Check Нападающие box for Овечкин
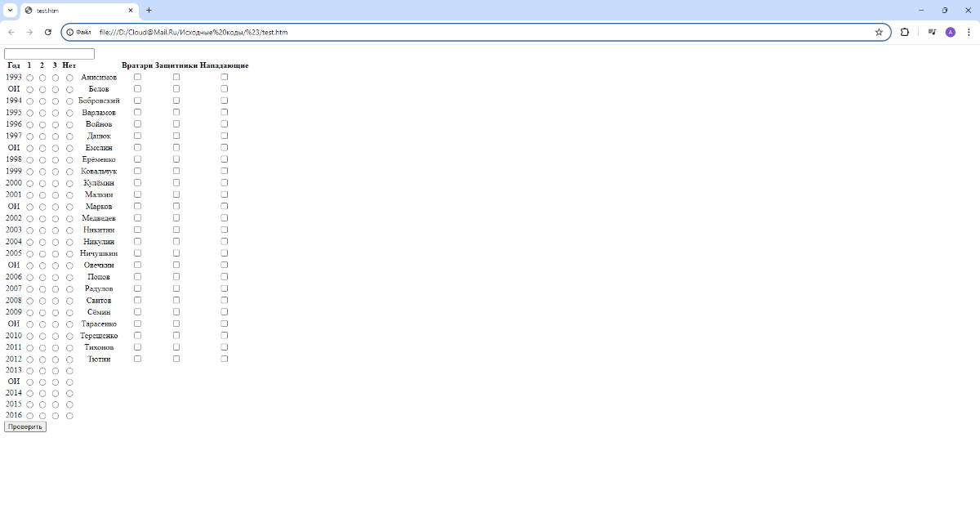This screenshot has width=980, height=527. (x=225, y=265)
